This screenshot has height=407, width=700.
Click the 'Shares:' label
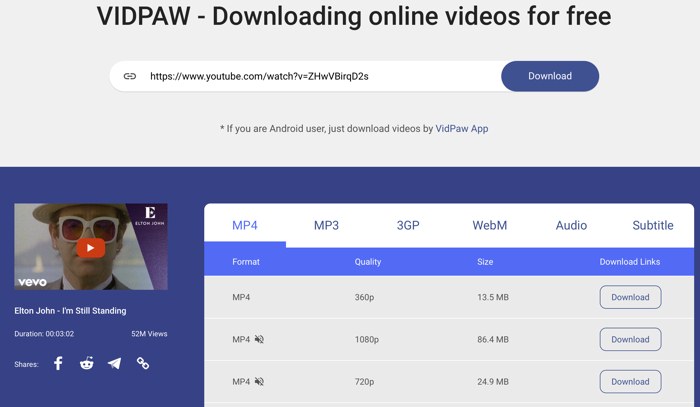click(x=26, y=364)
